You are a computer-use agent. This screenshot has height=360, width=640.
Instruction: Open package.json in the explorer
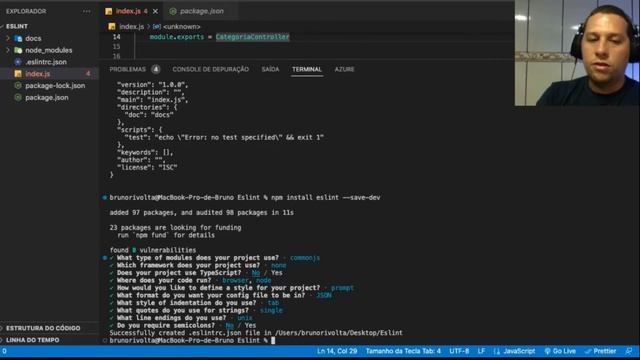(47, 98)
